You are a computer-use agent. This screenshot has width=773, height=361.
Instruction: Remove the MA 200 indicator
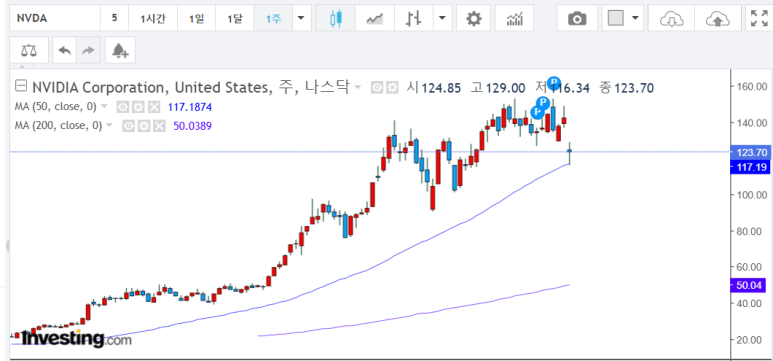tap(159, 126)
